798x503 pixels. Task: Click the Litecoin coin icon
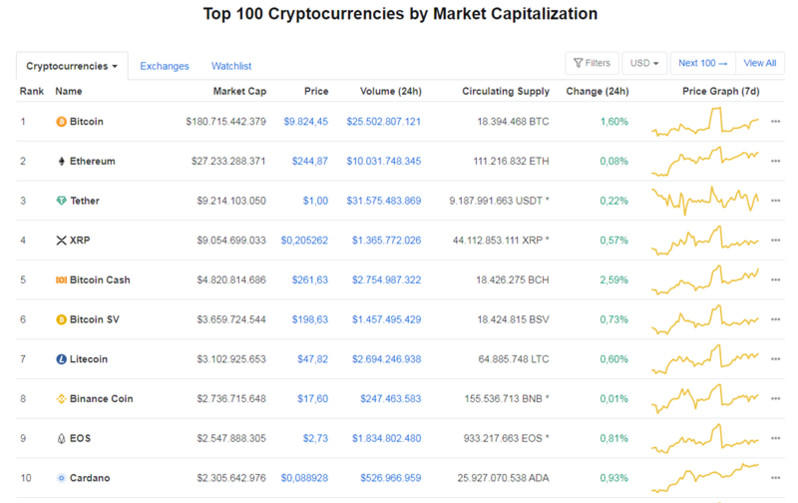[61, 359]
